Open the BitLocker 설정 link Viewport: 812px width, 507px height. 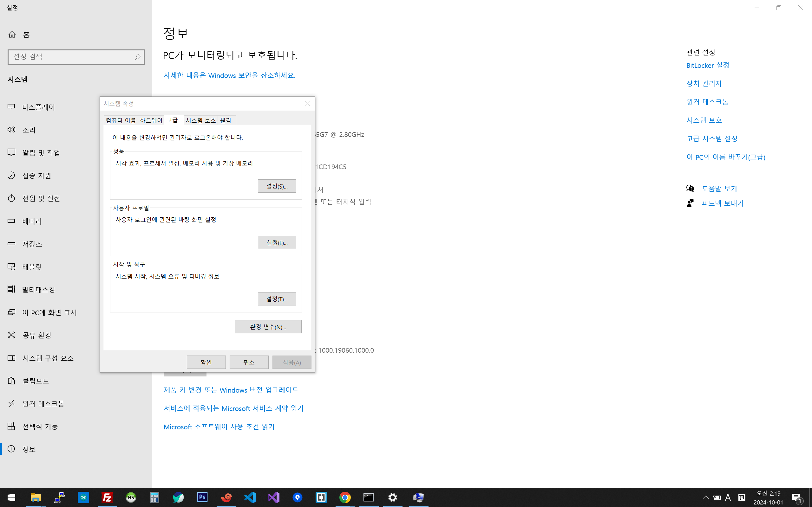click(708, 65)
